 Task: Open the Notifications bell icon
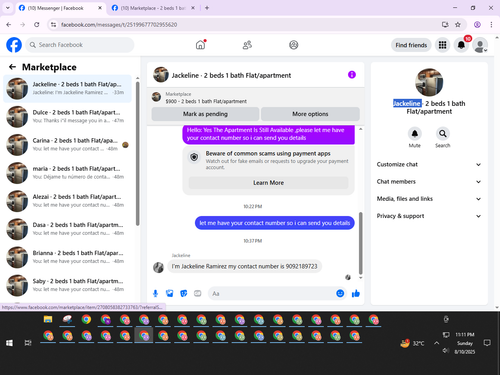[461, 45]
